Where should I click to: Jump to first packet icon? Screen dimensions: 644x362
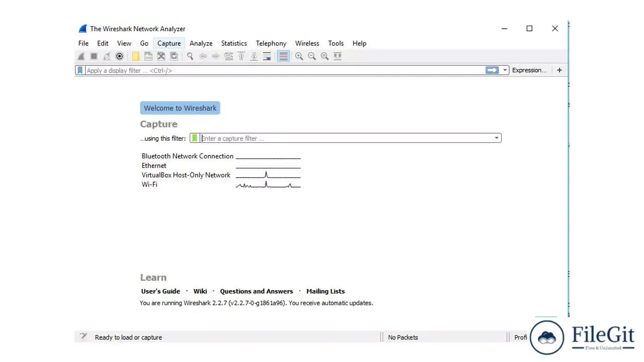point(242,56)
